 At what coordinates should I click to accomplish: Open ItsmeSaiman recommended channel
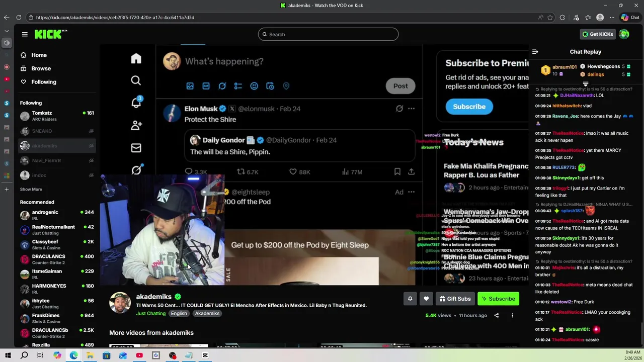57,274
